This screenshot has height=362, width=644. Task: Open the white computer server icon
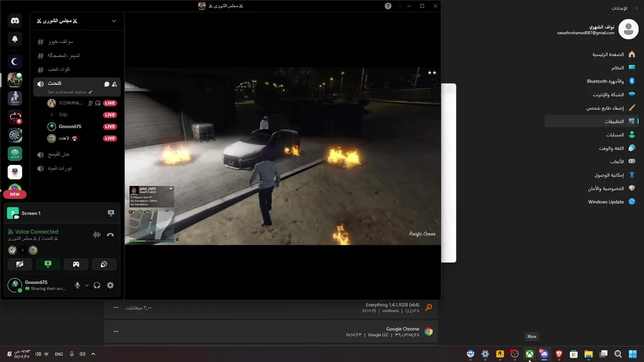pos(15,172)
